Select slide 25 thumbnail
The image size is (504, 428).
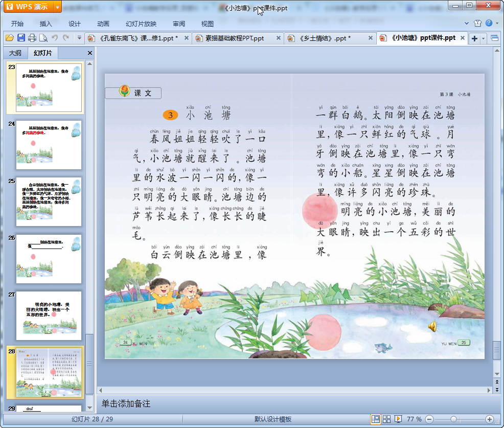click(49, 201)
